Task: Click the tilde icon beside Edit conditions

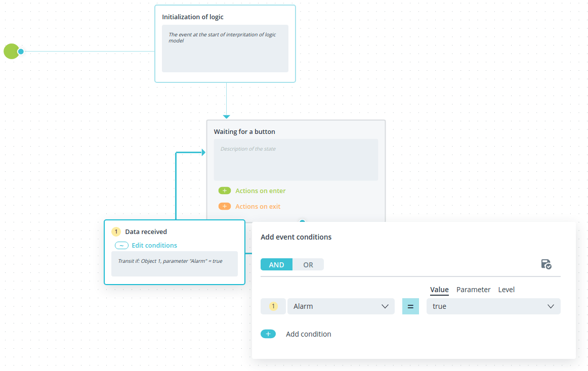Action: pos(121,246)
